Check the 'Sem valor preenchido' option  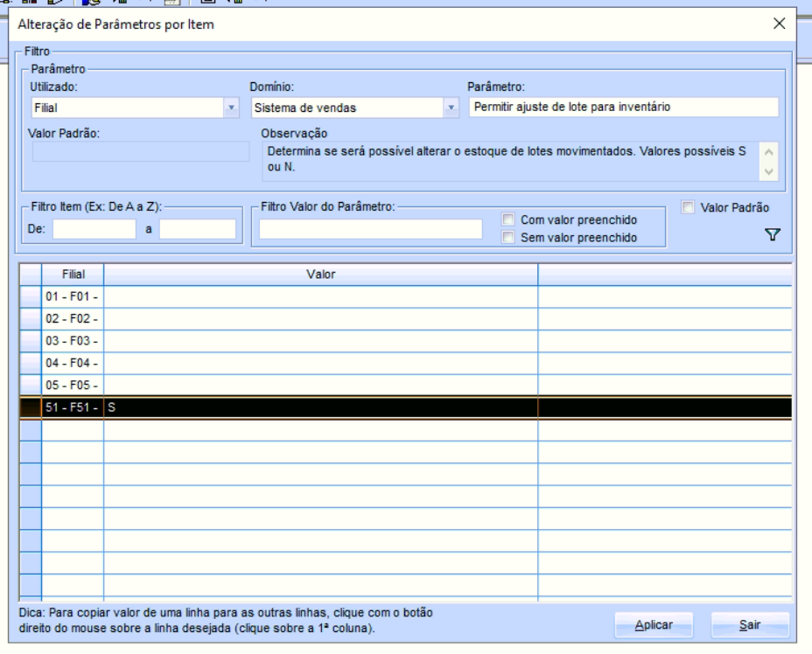click(x=508, y=237)
